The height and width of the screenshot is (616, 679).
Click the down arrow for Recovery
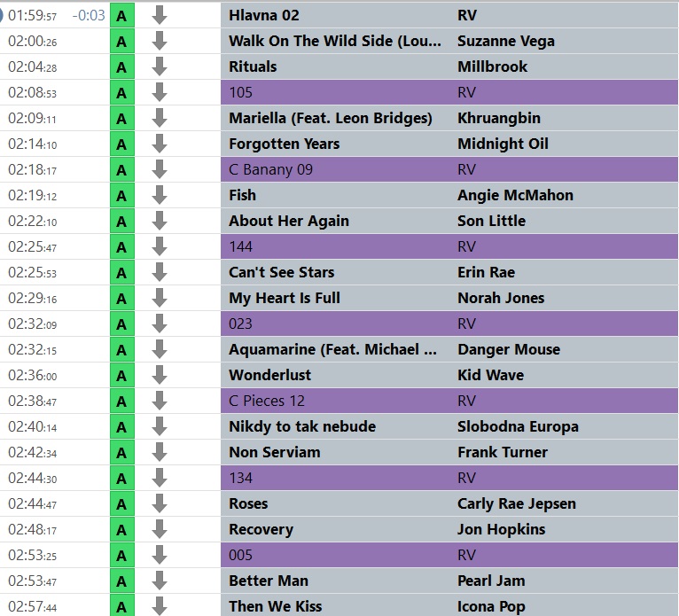tap(160, 530)
